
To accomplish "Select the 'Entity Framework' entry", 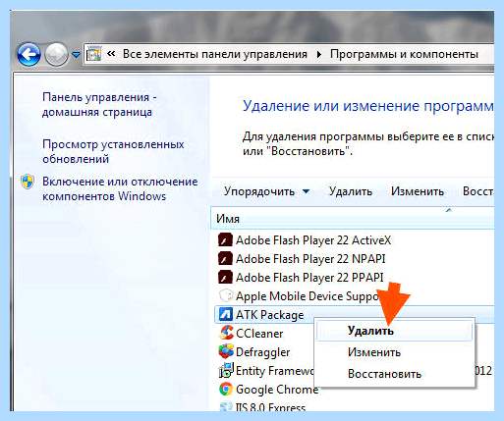I will (274, 371).
